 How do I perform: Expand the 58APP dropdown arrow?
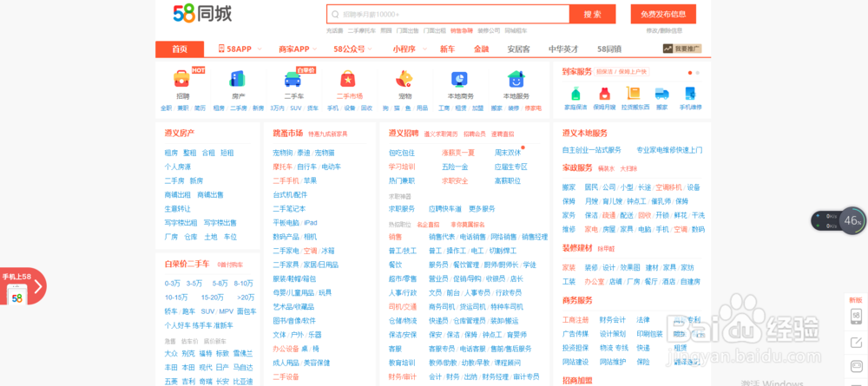(x=259, y=49)
